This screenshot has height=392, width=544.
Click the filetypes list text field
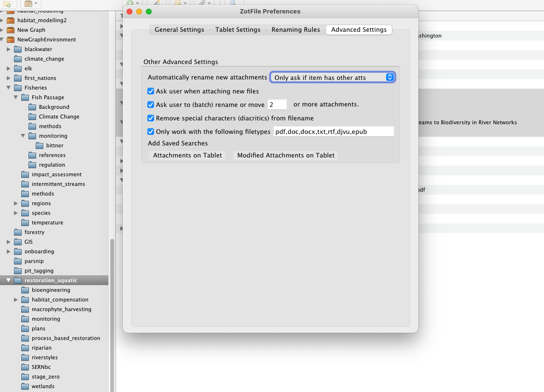334,132
